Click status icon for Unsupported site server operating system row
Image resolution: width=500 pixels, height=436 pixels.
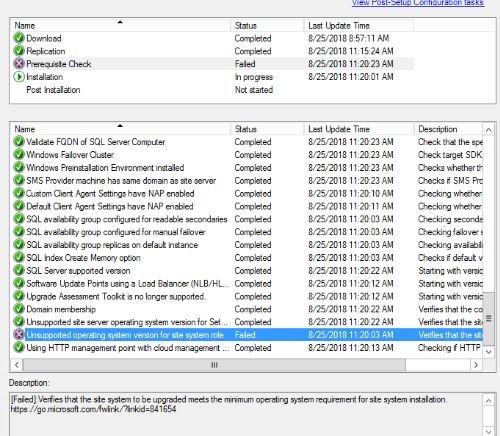(19, 322)
